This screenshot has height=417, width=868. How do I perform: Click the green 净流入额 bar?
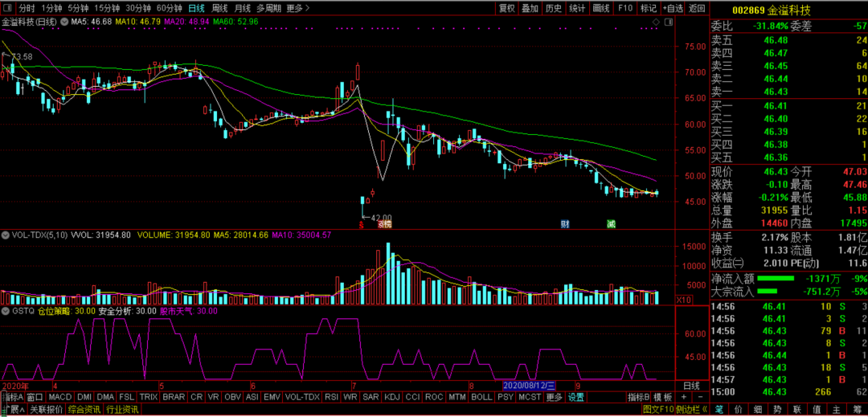[780, 279]
